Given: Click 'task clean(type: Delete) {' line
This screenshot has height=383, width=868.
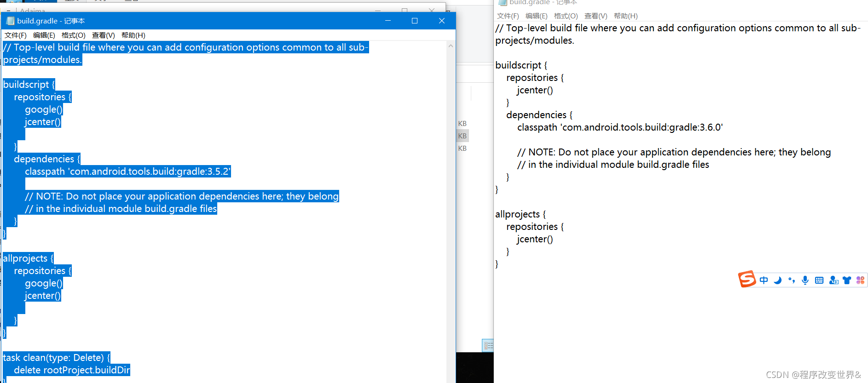Looking at the screenshot, I should coord(57,358).
